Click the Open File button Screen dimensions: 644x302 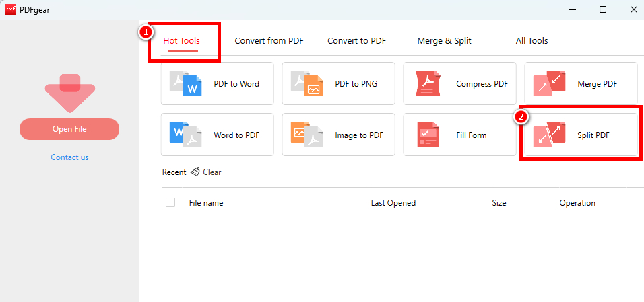coord(69,129)
